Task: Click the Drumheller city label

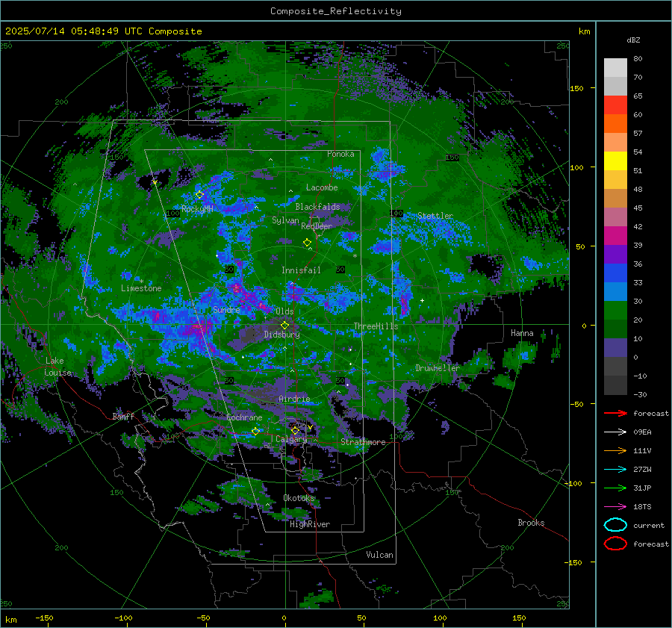Action: click(438, 368)
